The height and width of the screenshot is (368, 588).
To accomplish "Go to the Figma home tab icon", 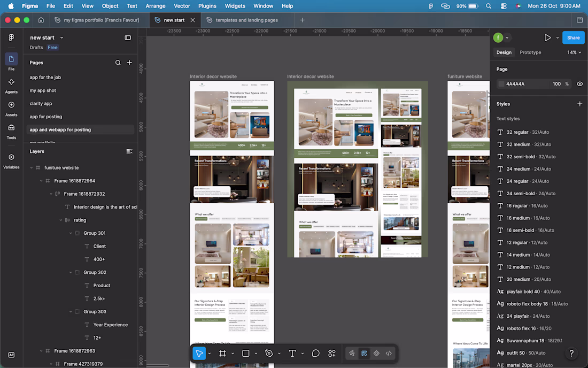I will (41, 20).
